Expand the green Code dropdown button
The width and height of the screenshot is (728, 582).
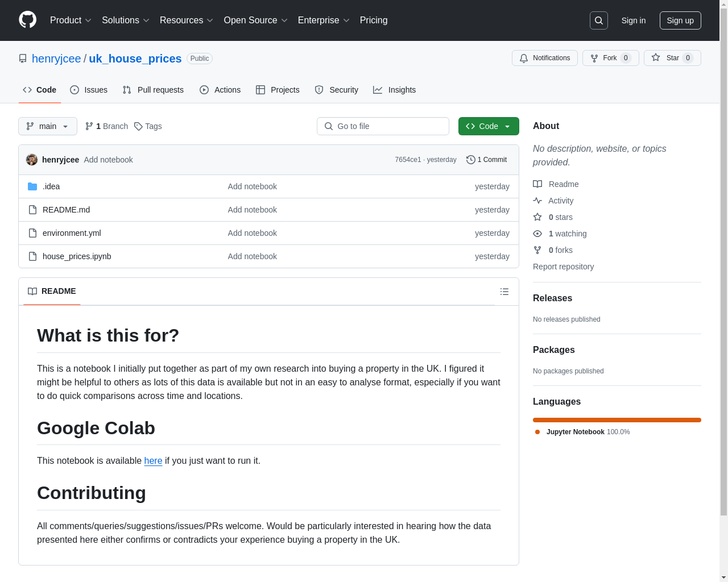click(489, 126)
